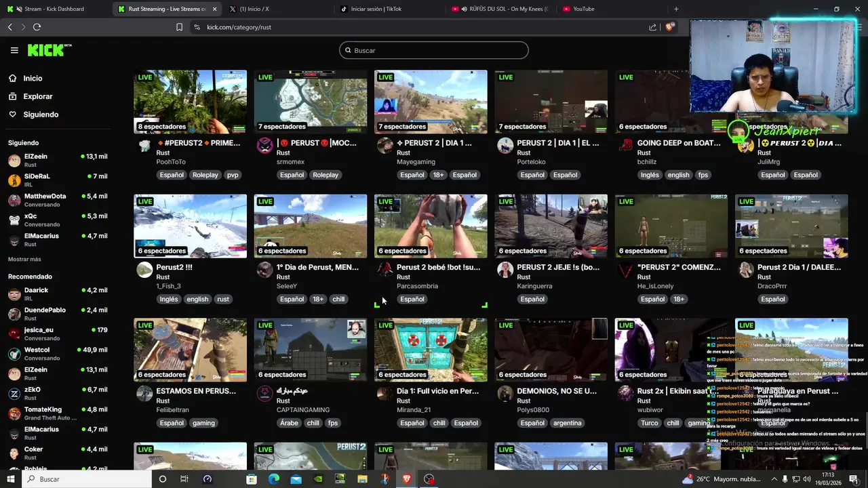Open Microsoft Store from taskbar
Image resolution: width=868 pixels, height=488 pixels.
pyautogui.click(x=252, y=479)
